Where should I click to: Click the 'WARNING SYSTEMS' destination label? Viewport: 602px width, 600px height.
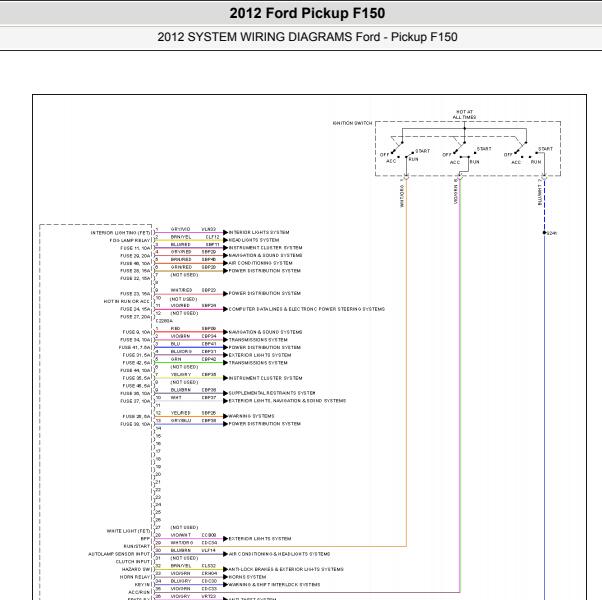(x=251, y=416)
